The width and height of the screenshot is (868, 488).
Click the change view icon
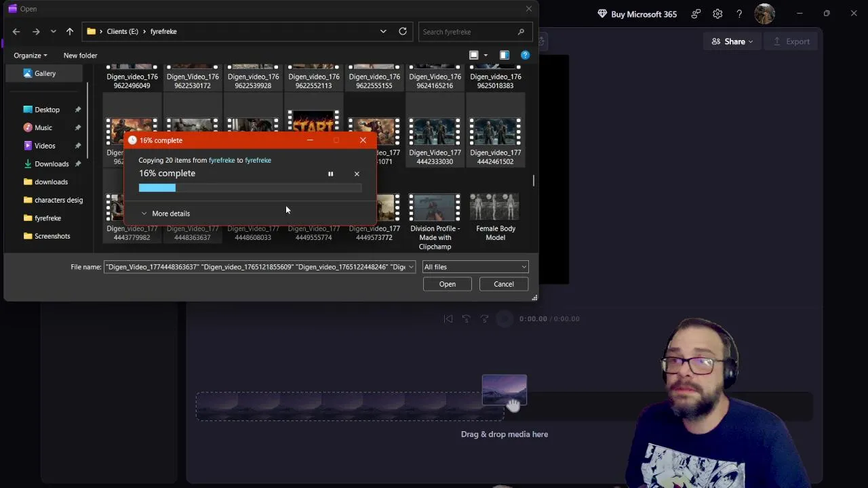(474, 56)
